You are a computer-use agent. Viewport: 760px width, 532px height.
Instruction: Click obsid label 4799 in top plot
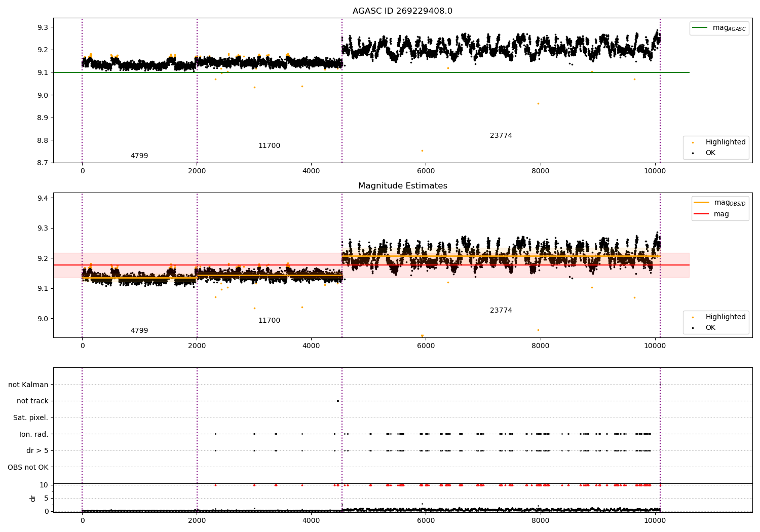point(139,156)
